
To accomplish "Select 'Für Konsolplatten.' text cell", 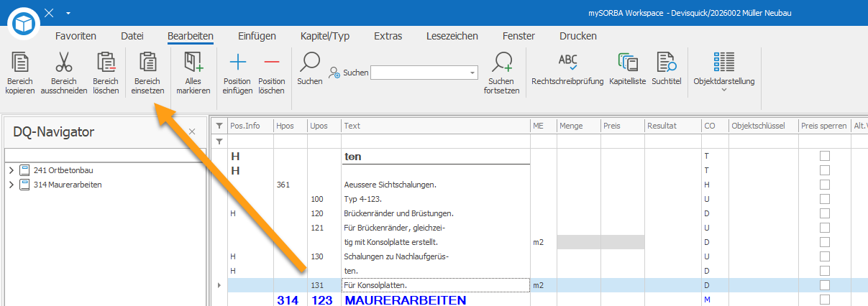I will click(435, 285).
